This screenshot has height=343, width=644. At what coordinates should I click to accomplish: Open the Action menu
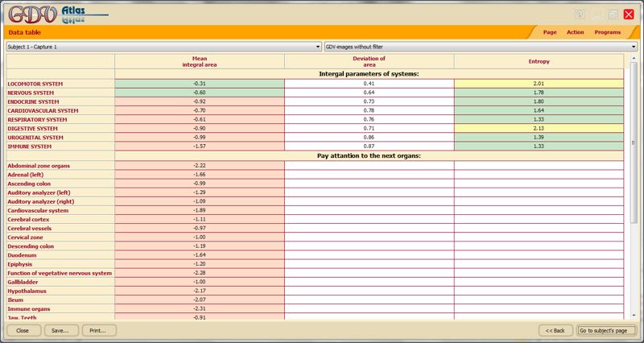click(x=575, y=32)
